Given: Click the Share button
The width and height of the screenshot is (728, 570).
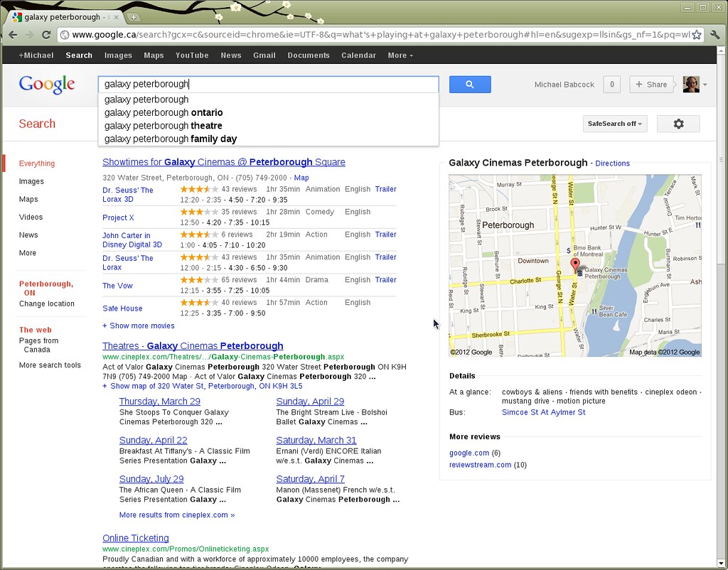Looking at the screenshot, I should [651, 85].
